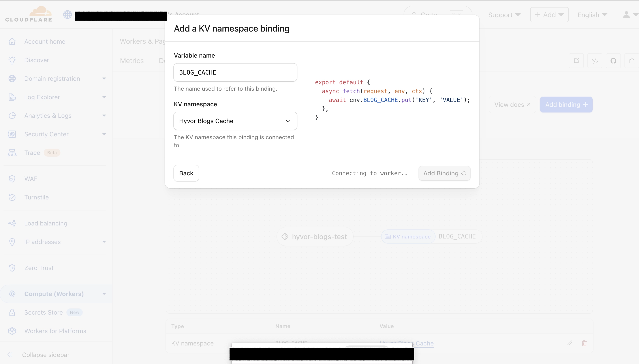
Task: Open View docs link
Action: [512, 105]
